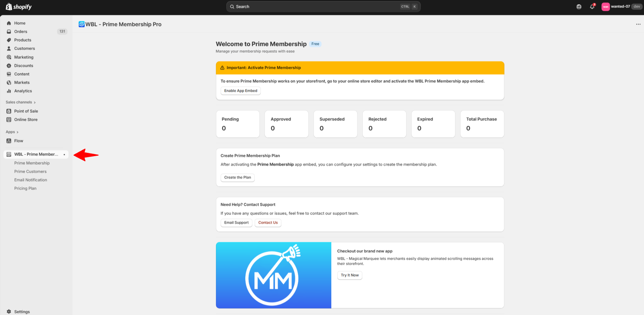Click the Marketing target icon

9,57
